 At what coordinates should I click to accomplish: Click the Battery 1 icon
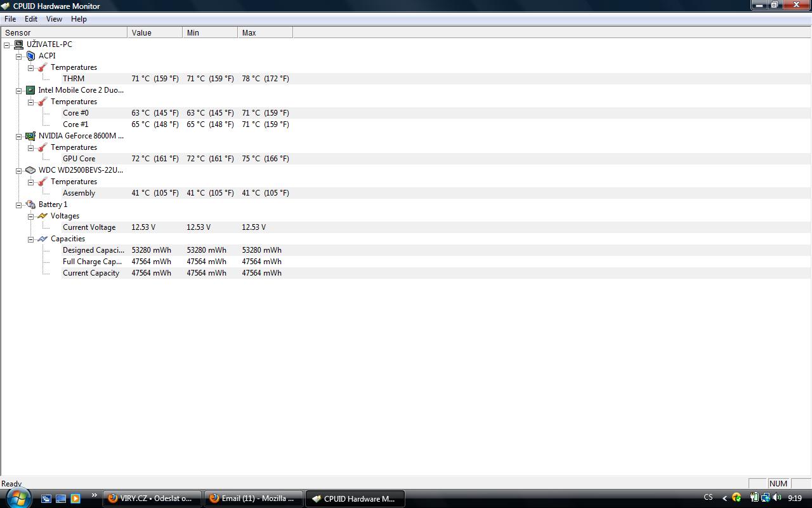click(x=30, y=204)
